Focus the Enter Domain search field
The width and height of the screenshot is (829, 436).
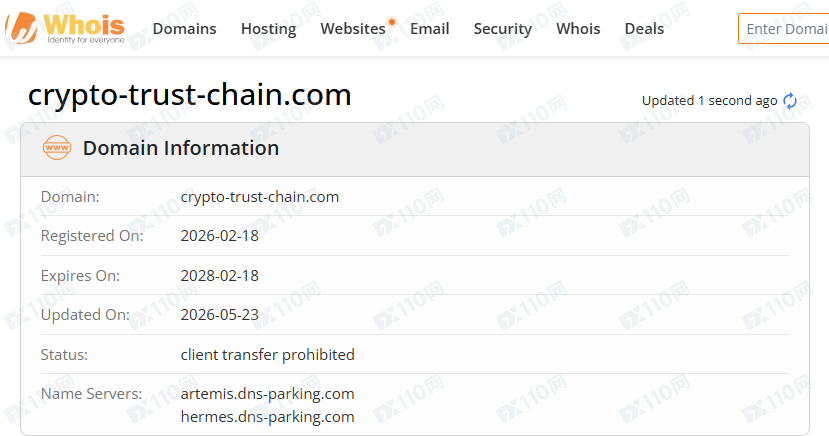(x=784, y=29)
